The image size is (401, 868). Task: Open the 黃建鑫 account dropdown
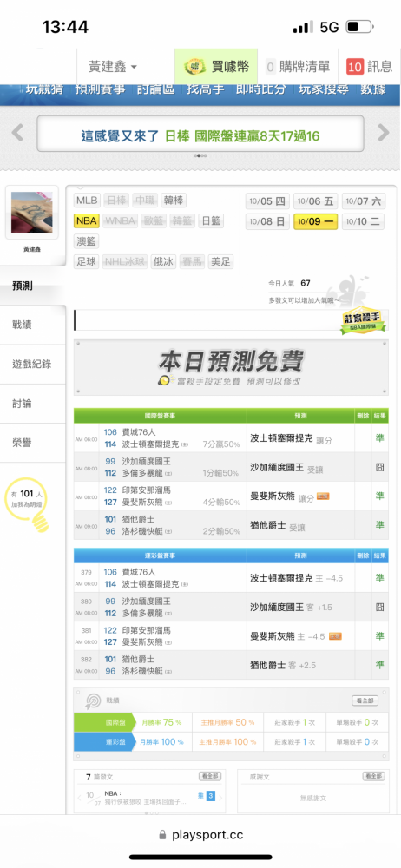[x=113, y=67]
